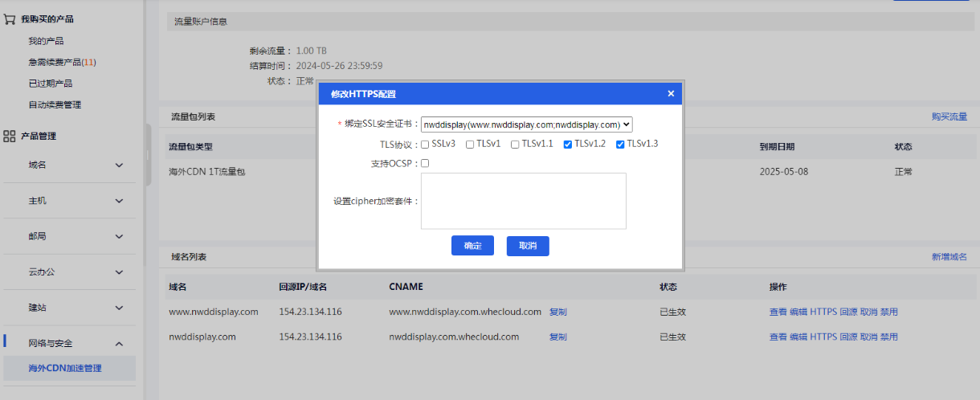Screen dimensions: 980x400
Task: Enable the 支持OCSP checkbox
Action: [x=425, y=163]
